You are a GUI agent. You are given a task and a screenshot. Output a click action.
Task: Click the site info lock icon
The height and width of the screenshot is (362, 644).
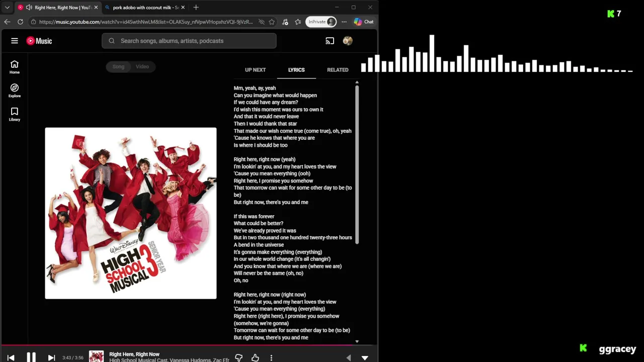(33, 22)
